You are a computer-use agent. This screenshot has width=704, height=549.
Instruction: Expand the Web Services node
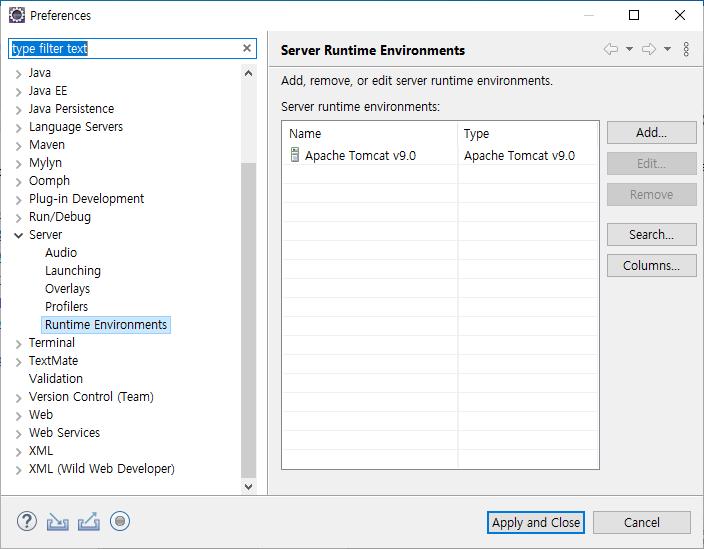click(18, 434)
